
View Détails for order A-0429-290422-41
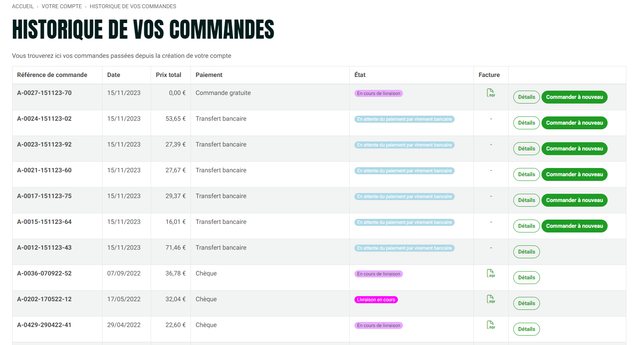click(x=526, y=329)
